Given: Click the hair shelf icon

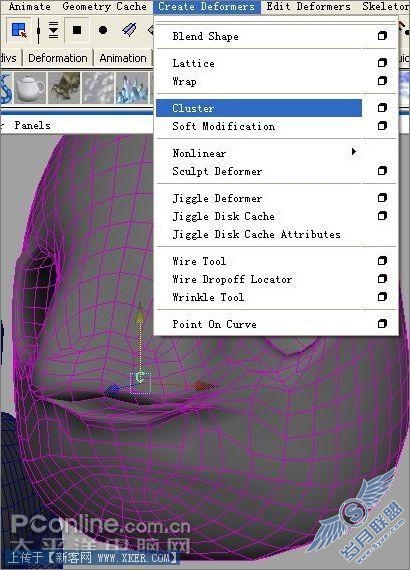Looking at the screenshot, I should pos(64,88).
